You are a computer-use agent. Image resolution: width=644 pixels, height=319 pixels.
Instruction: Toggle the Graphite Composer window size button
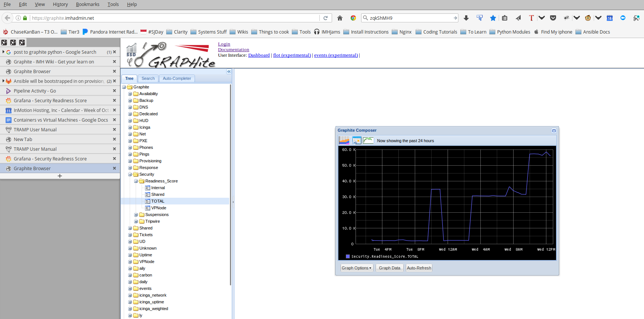554,131
